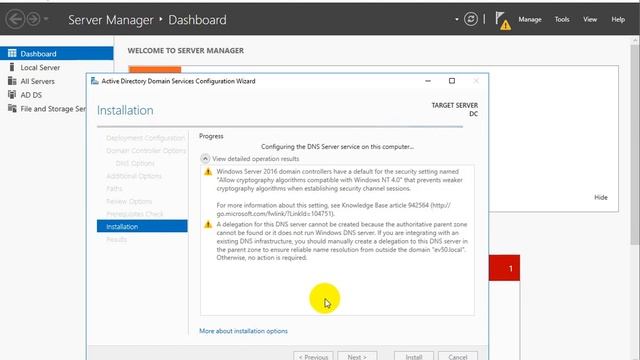The height and width of the screenshot is (360, 640).
Task: Click the Install button
Action: 414,356
